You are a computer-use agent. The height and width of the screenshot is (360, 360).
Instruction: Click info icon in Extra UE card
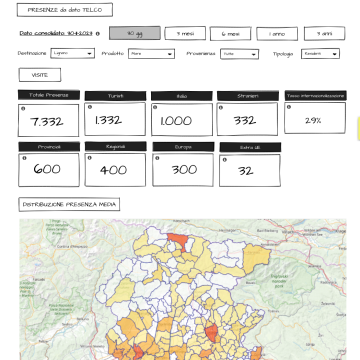coord(224,160)
